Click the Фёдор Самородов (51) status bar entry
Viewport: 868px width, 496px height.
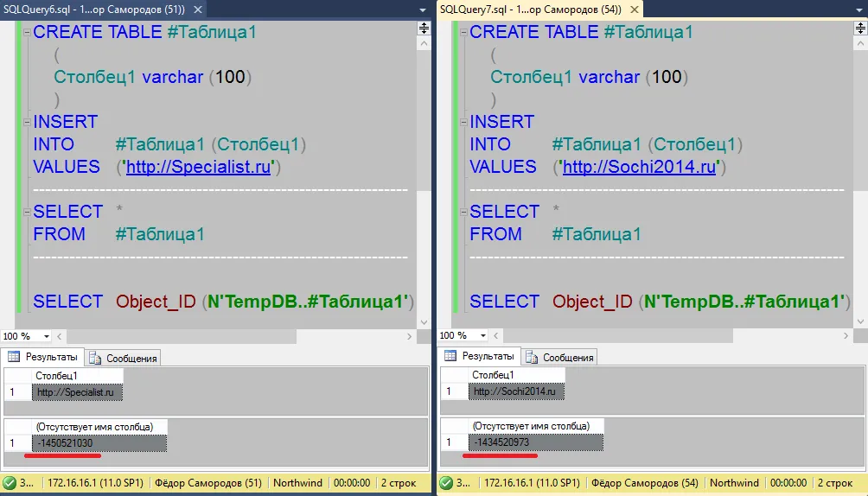point(208,483)
